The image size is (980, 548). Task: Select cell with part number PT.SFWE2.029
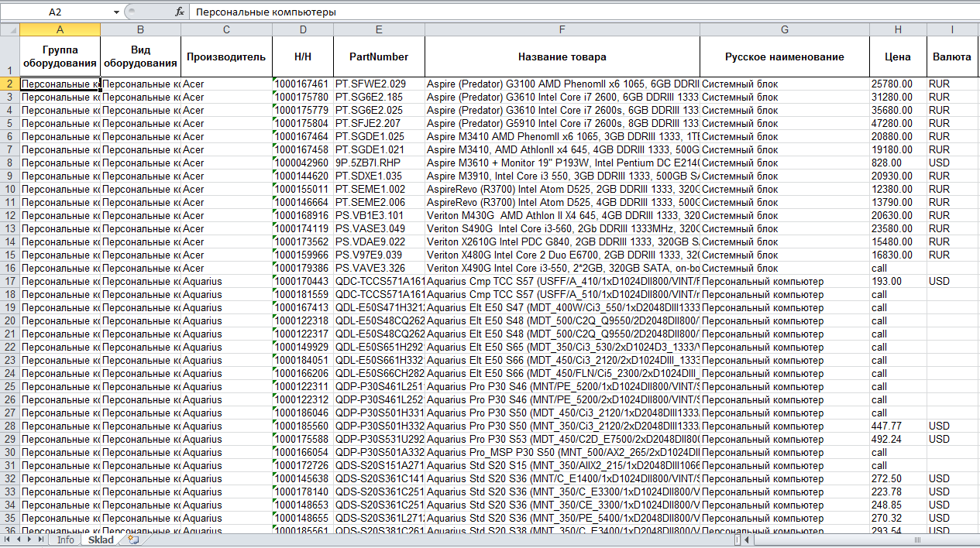coord(379,84)
